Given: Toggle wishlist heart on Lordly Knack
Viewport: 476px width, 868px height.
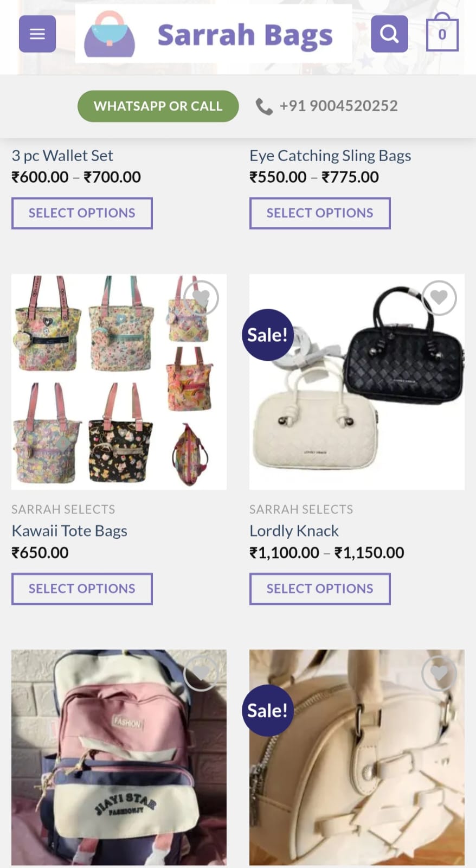Looking at the screenshot, I should point(439,298).
